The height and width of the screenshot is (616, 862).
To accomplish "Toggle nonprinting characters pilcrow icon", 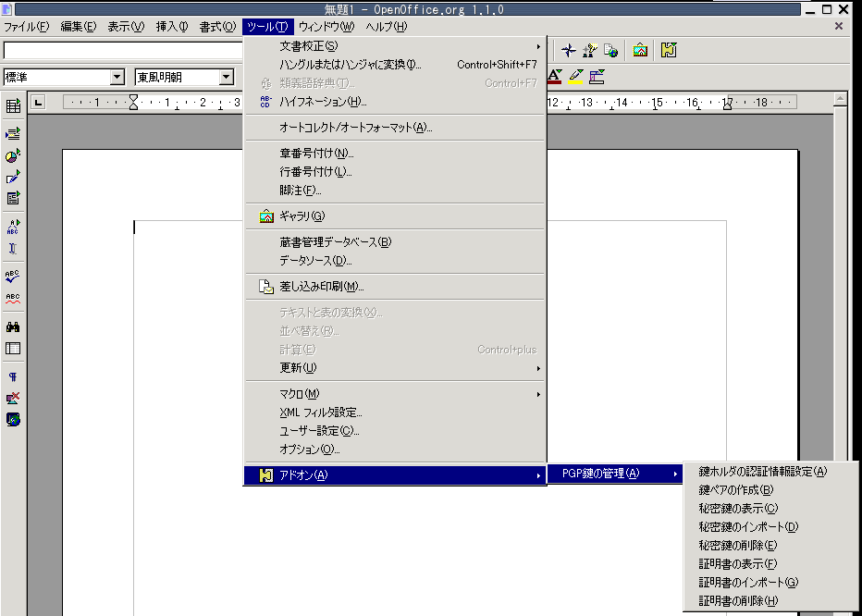I will pos(13,377).
